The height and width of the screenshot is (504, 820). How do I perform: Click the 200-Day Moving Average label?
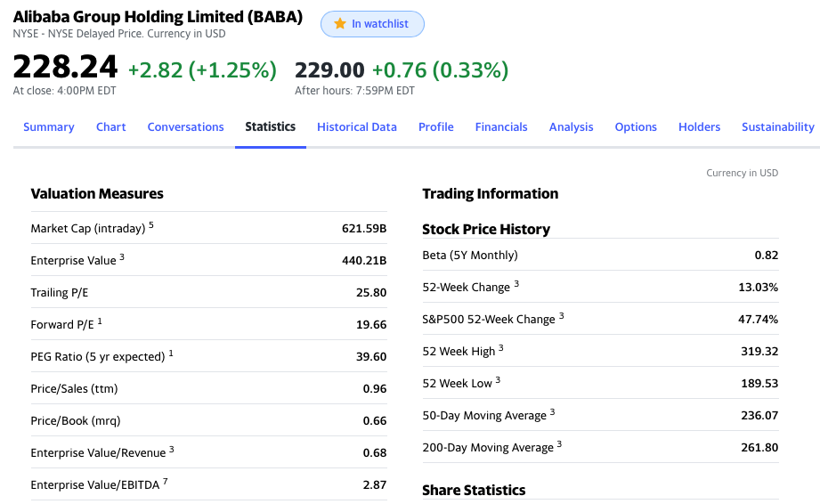(488, 448)
